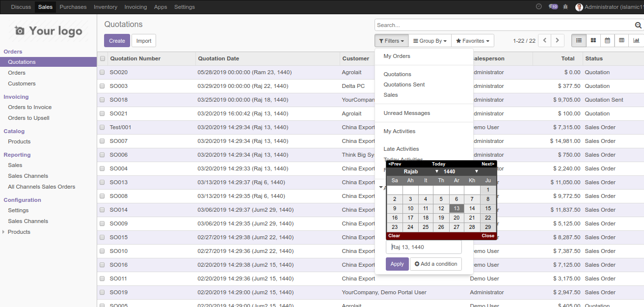Screen dimensions: 644x307
Task: Go to previous page arrow
Action: 544,41
